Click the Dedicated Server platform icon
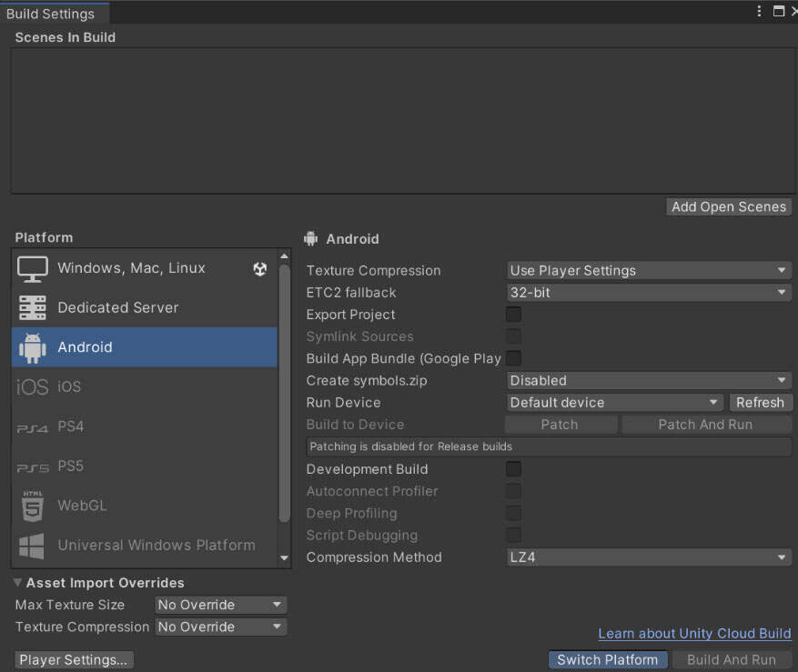798x672 pixels. (x=33, y=308)
